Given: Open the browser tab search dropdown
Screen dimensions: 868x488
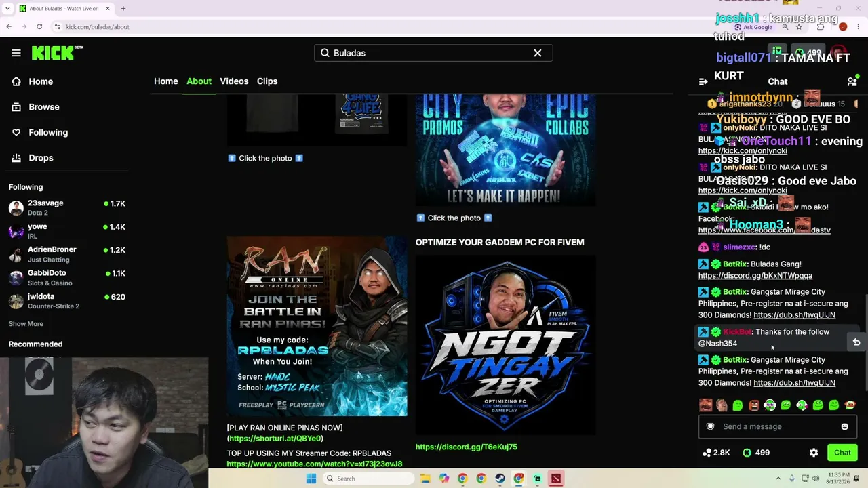Looking at the screenshot, I should point(7,9).
